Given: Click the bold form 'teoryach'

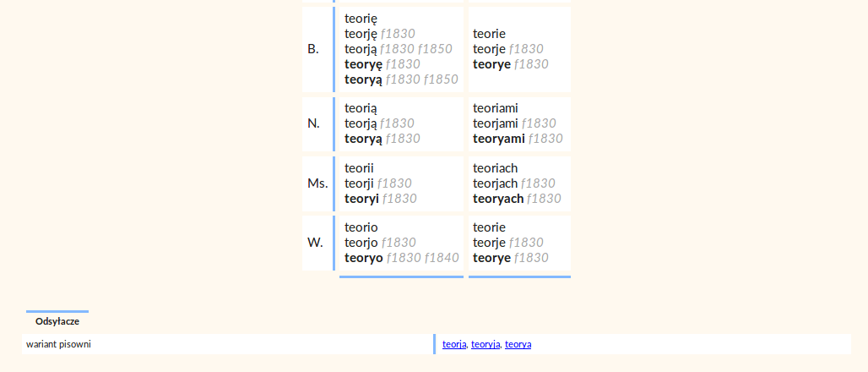Looking at the screenshot, I should point(498,199).
